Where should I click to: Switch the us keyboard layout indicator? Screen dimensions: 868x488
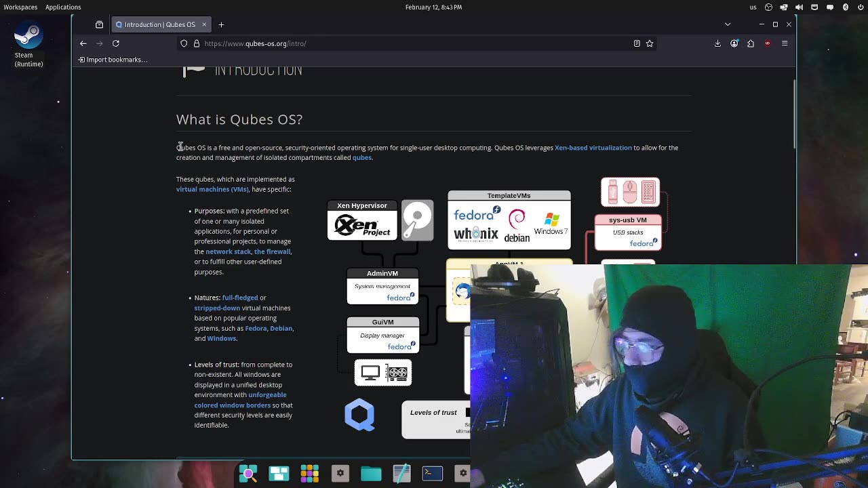click(753, 7)
